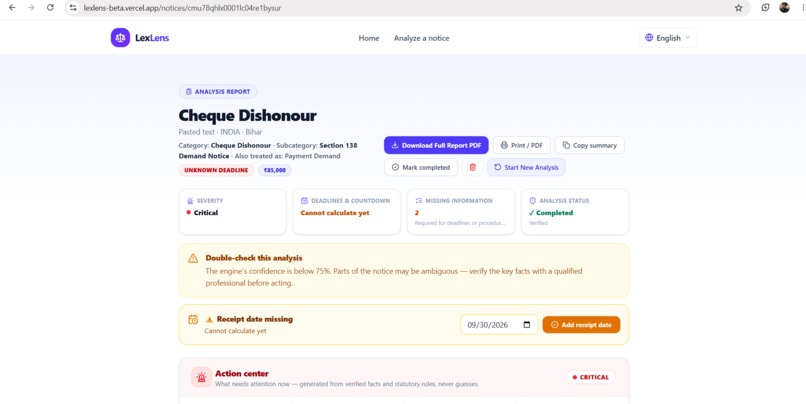Image resolution: width=806 pixels, height=404 pixels.
Task: Click the ANALYSIS REPORT badge
Action: [218, 91]
